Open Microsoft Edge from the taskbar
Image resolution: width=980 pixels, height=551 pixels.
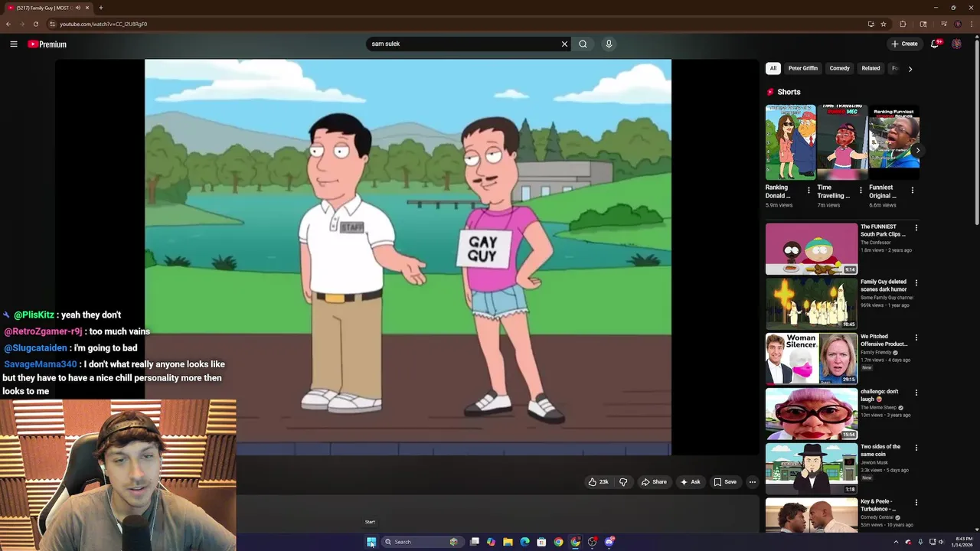524,542
